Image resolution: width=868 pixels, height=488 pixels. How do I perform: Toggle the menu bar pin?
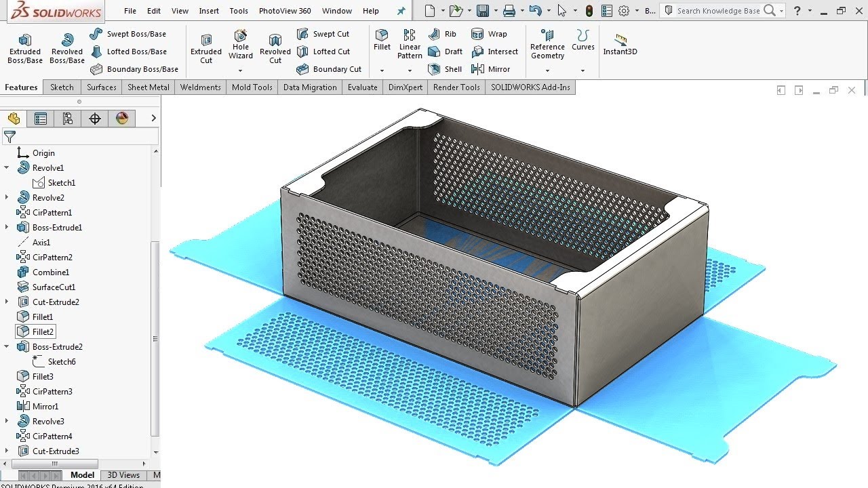coord(401,11)
